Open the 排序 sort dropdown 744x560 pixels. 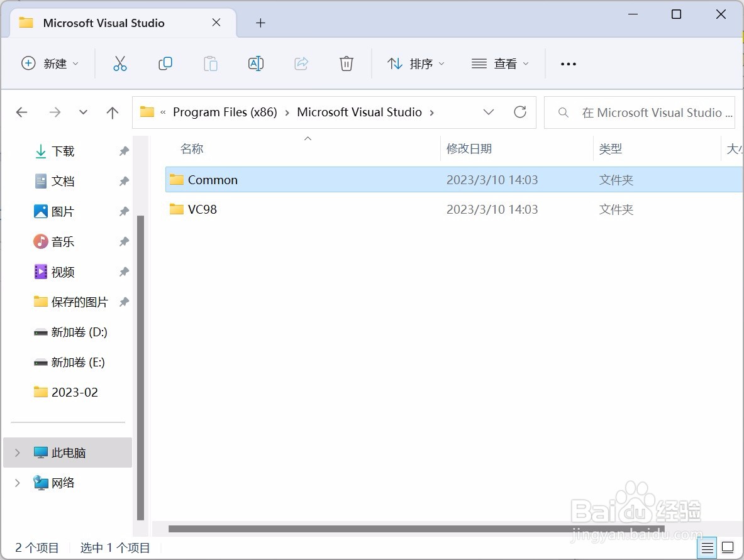(x=416, y=63)
